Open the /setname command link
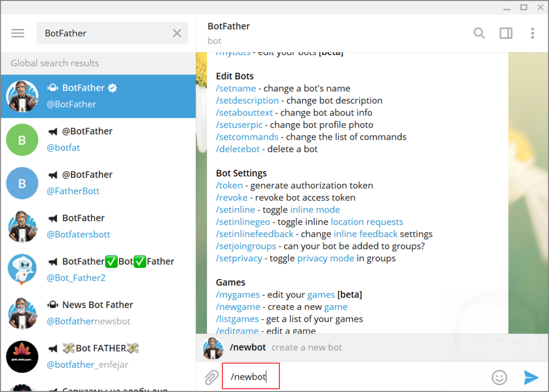The height and width of the screenshot is (392, 549). [x=236, y=88]
